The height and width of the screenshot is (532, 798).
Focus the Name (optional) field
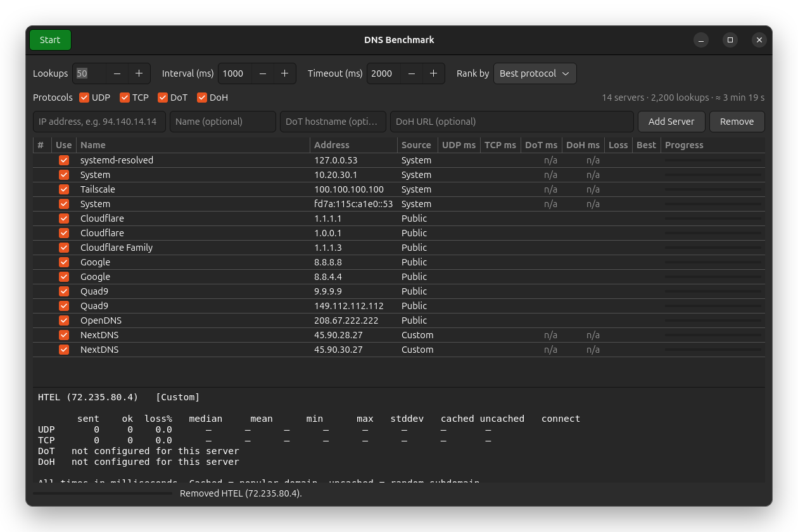(x=223, y=122)
